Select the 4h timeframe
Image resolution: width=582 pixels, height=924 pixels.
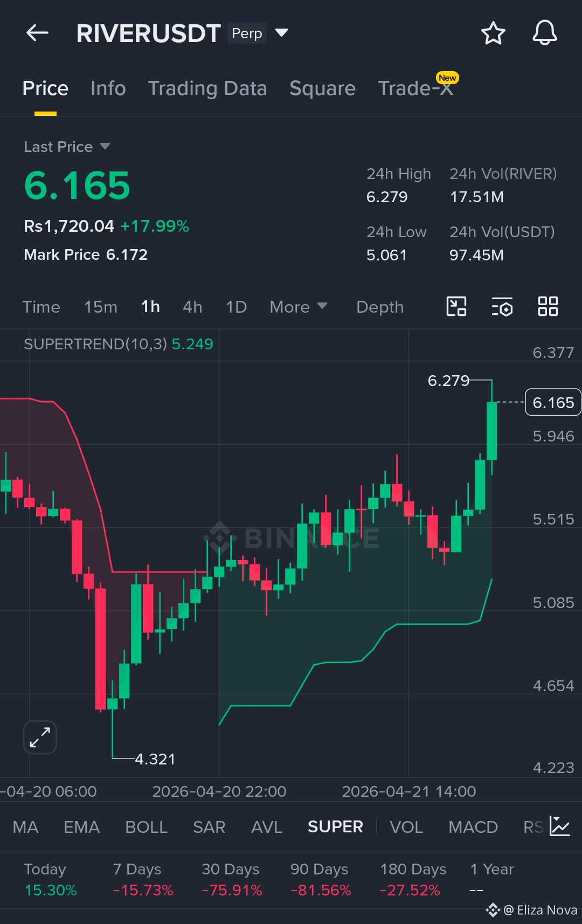[192, 307]
